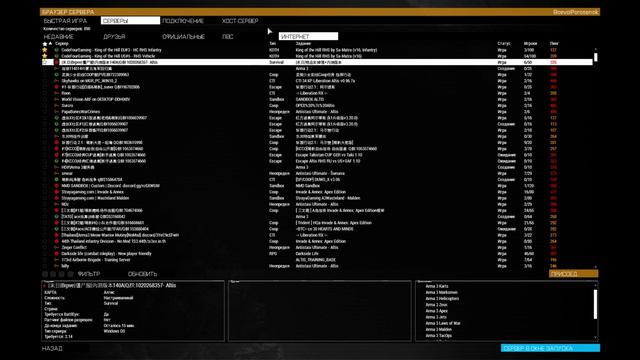Screen dimensions: 640x360
Task: Show ОФИЦИАЛЬНЫЕ servers tab
Action: tap(183, 37)
